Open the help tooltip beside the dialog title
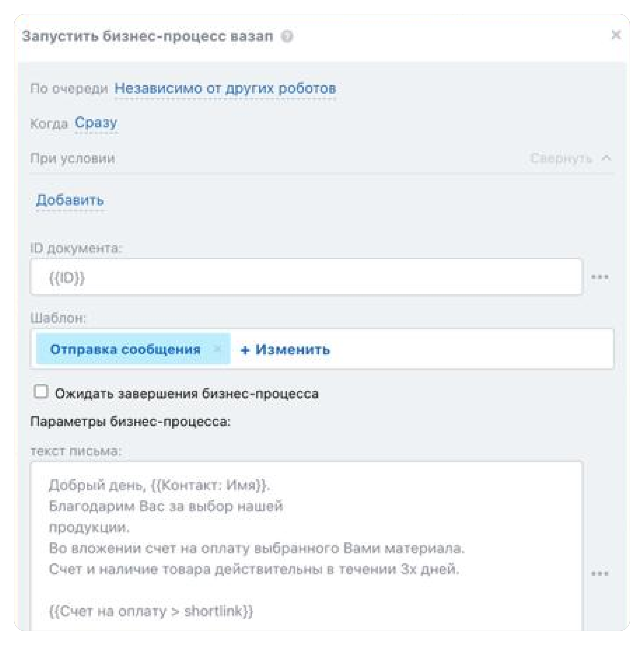644x645 pixels. 288,37
